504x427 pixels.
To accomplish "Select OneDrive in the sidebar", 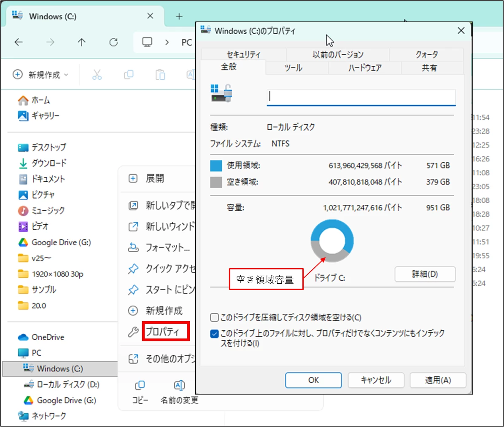I will (x=41, y=337).
